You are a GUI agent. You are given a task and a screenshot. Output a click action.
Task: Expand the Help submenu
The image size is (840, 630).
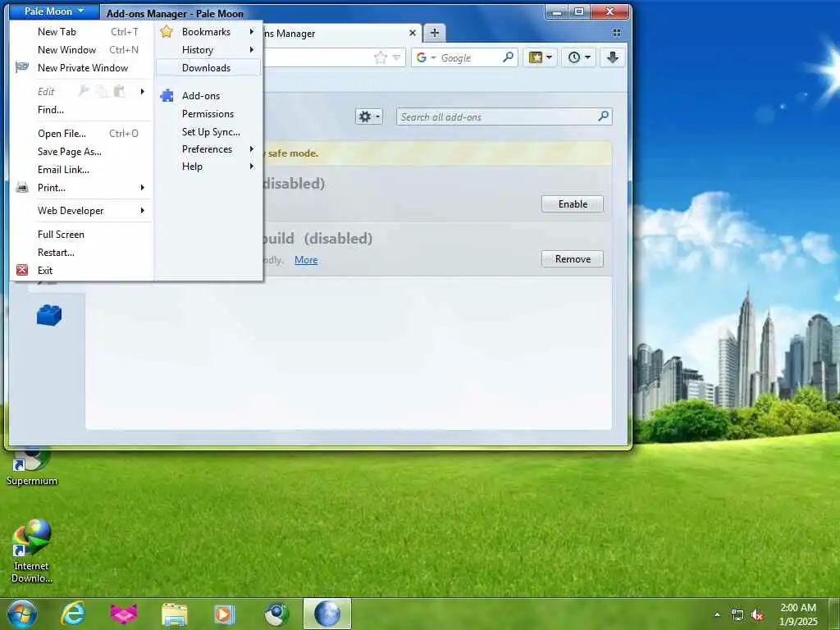pyautogui.click(x=251, y=167)
